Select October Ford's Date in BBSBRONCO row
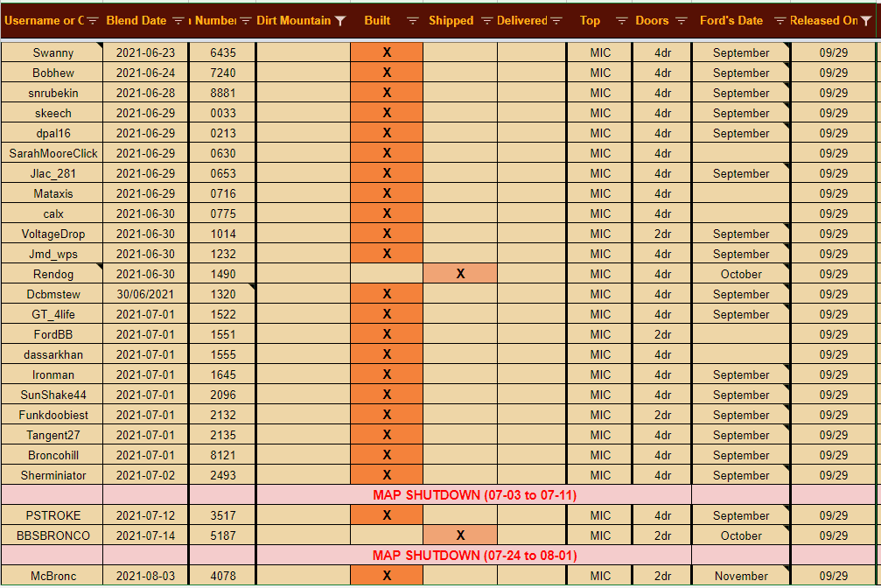Image resolution: width=881 pixels, height=588 pixels. pyautogui.click(x=741, y=536)
